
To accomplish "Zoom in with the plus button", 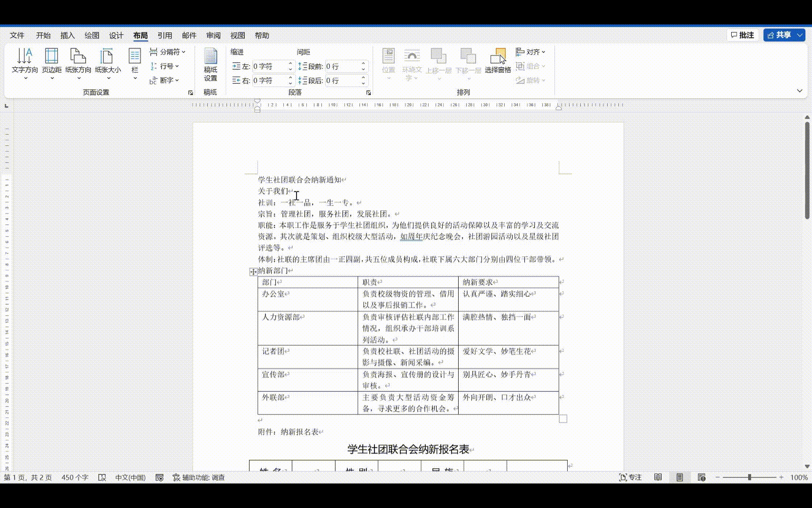I will coord(781,477).
